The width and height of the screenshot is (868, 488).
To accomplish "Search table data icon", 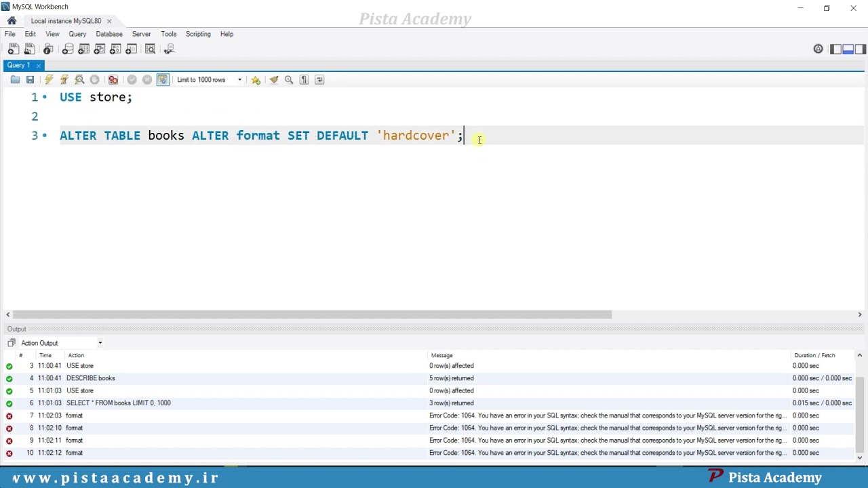I will coord(151,49).
